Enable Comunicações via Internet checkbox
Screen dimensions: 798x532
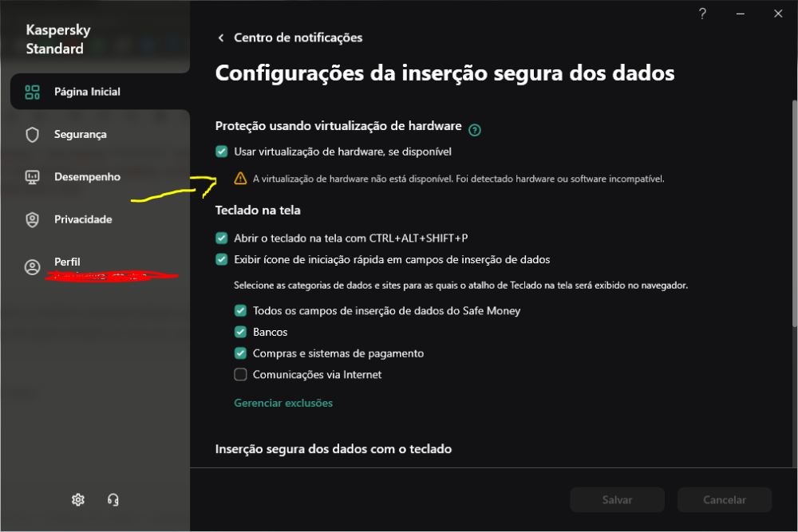[x=240, y=374]
